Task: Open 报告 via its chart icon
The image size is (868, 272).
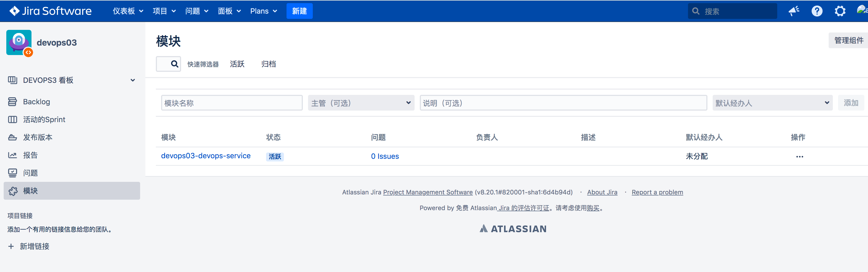Action: point(12,155)
